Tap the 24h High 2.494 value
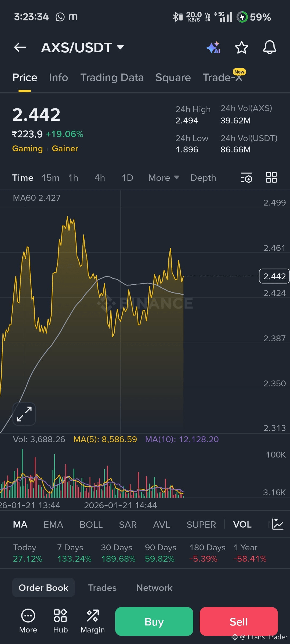Image resolution: width=290 pixels, height=644 pixels. (x=187, y=121)
